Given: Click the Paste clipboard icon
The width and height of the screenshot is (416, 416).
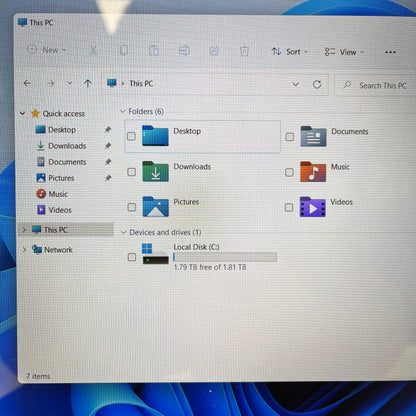Looking at the screenshot, I should 154,51.
